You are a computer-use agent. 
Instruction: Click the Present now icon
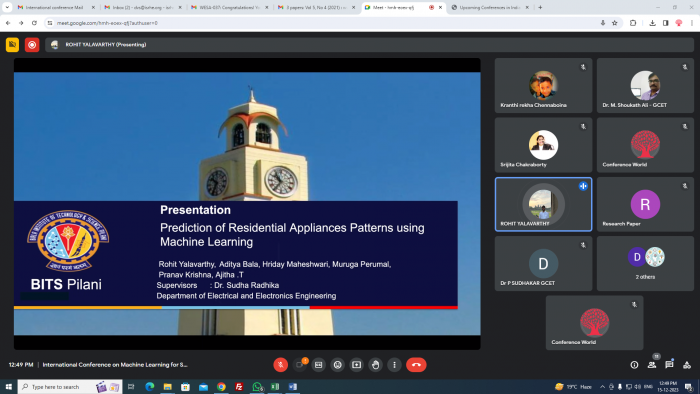pos(356,365)
